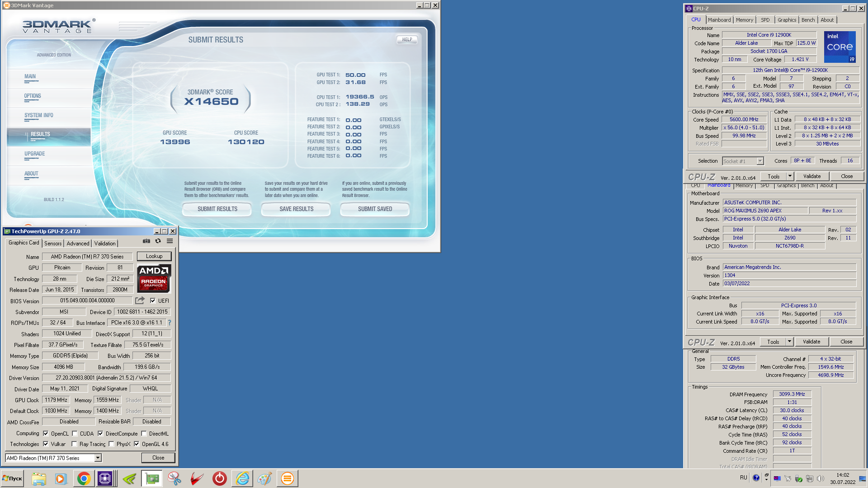Click the green NVIDIA taskbar icon
The image size is (868, 488).
(x=129, y=479)
